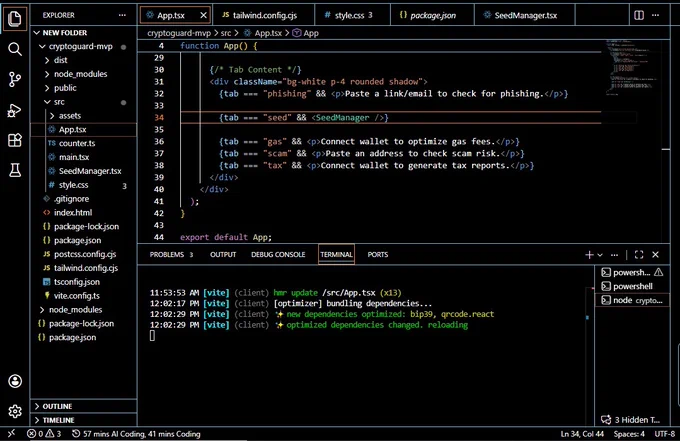Open the Problems panel tab
The height and width of the screenshot is (441, 680).
pos(171,255)
